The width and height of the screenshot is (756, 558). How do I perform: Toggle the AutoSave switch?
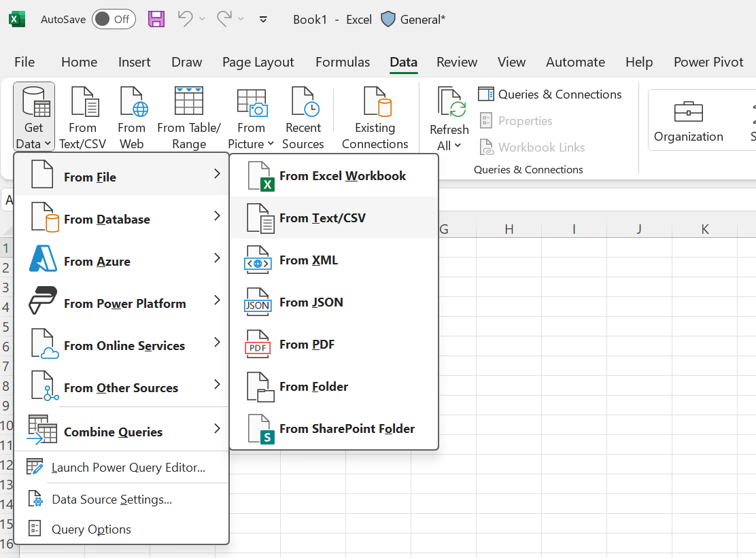click(114, 19)
